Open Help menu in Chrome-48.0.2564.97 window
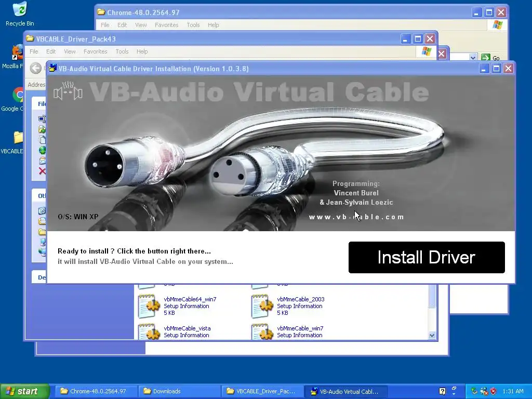Image resolution: width=532 pixels, height=399 pixels. pos(214,25)
